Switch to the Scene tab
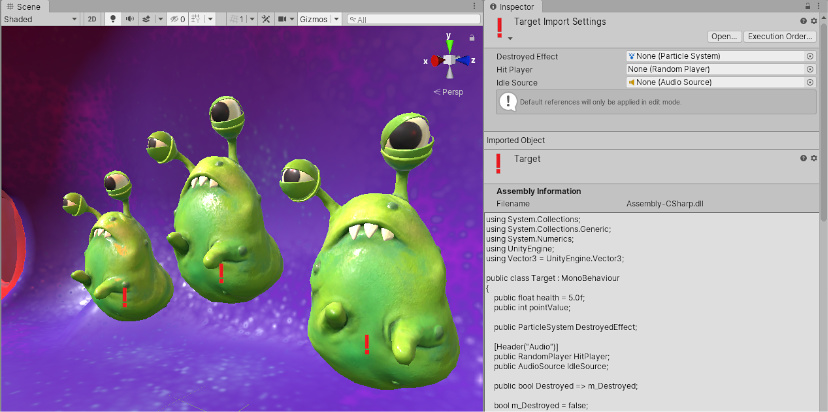This screenshot has width=828, height=412. 26,6
